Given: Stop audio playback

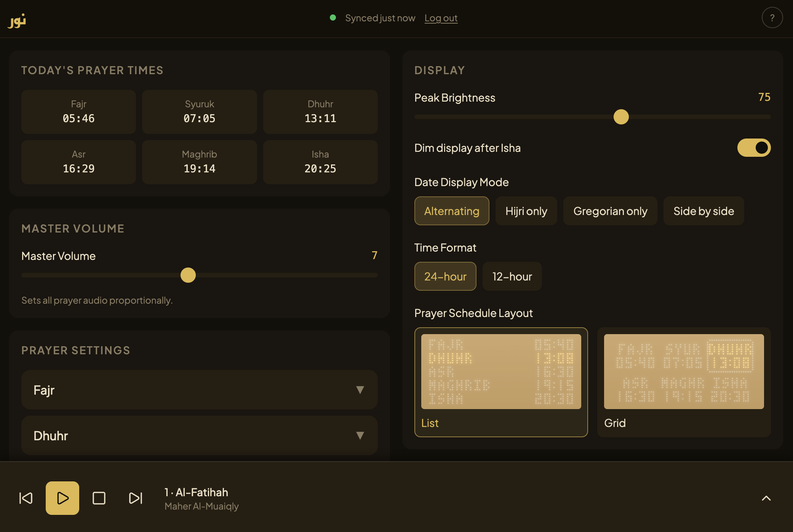Looking at the screenshot, I should pos(99,498).
